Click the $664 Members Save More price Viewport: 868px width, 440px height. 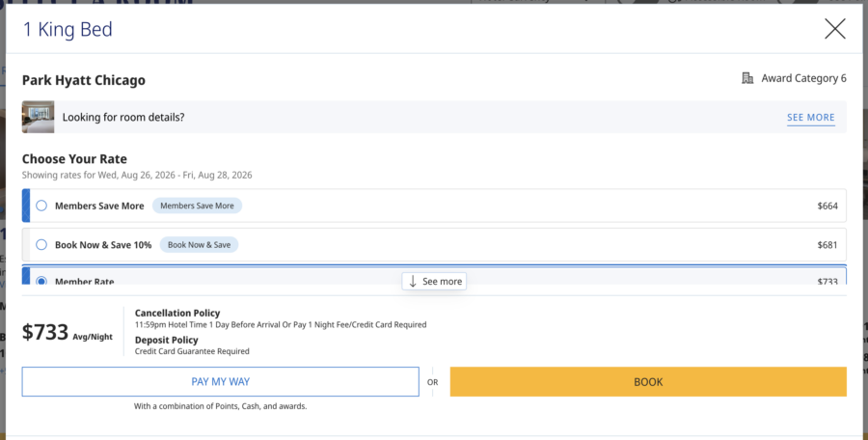[827, 206]
